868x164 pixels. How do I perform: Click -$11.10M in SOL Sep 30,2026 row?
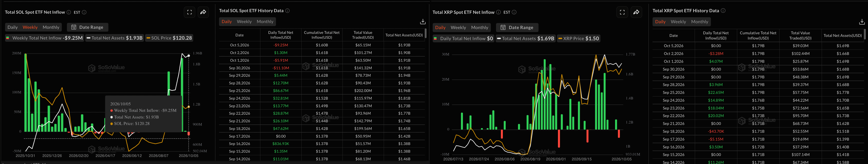click(x=281, y=68)
